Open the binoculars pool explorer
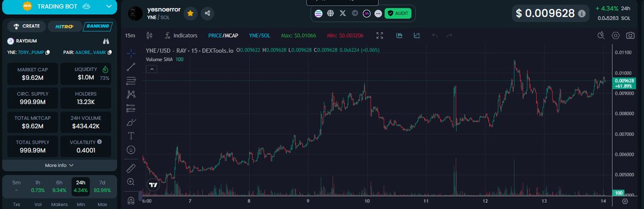Screen dimensions: 644x209 point(106,41)
